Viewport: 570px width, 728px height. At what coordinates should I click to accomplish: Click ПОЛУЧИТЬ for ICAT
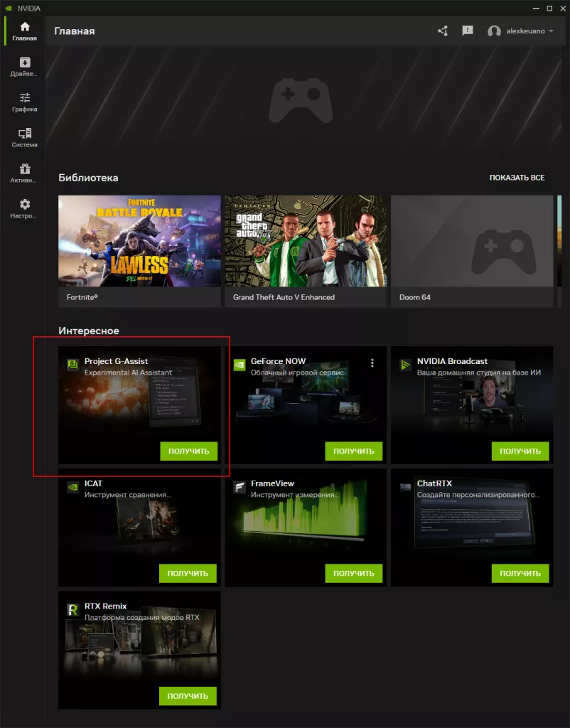point(188,574)
